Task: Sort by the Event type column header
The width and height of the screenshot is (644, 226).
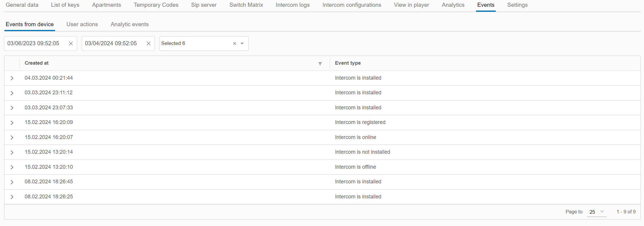Action: coord(348,63)
